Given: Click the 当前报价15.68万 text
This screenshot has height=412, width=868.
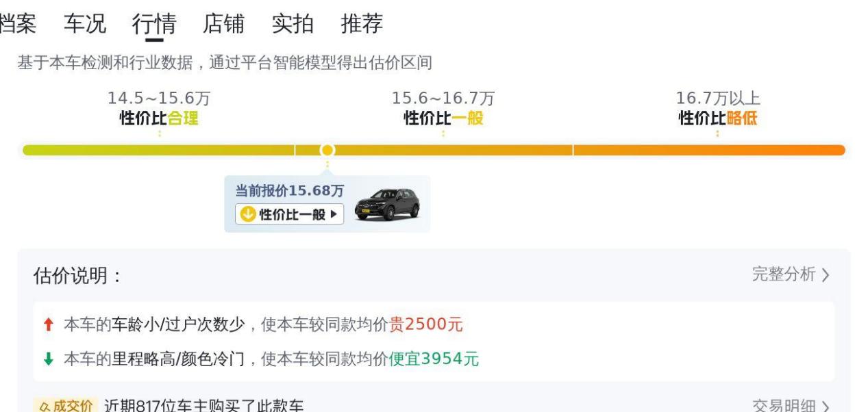Looking at the screenshot, I should [x=289, y=191].
